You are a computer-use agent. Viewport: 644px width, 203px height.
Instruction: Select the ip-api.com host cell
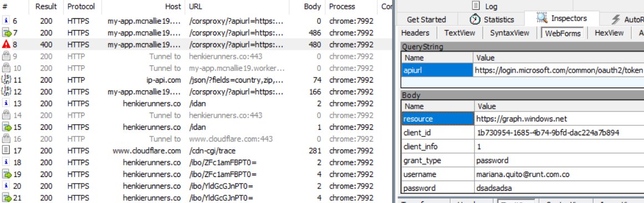(x=163, y=80)
